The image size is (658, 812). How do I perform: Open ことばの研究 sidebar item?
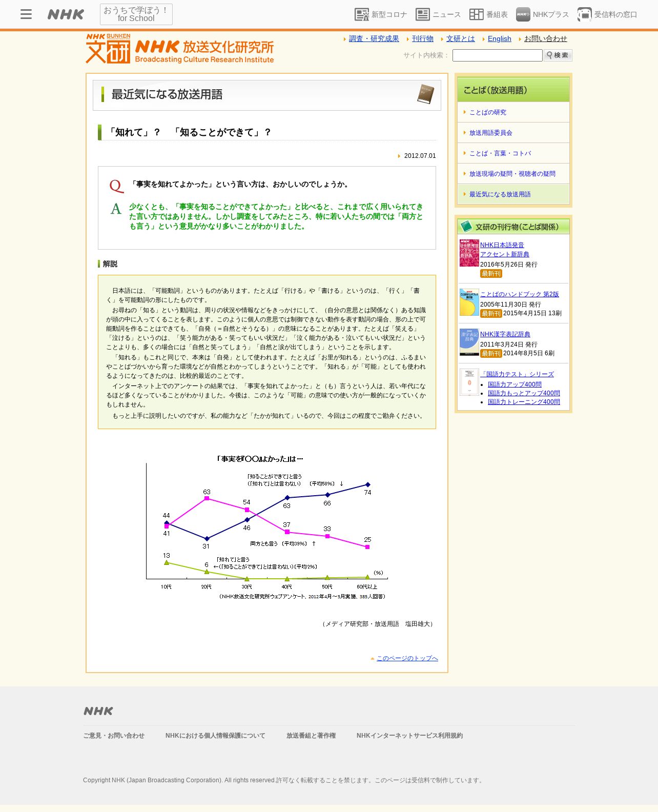[x=513, y=112]
